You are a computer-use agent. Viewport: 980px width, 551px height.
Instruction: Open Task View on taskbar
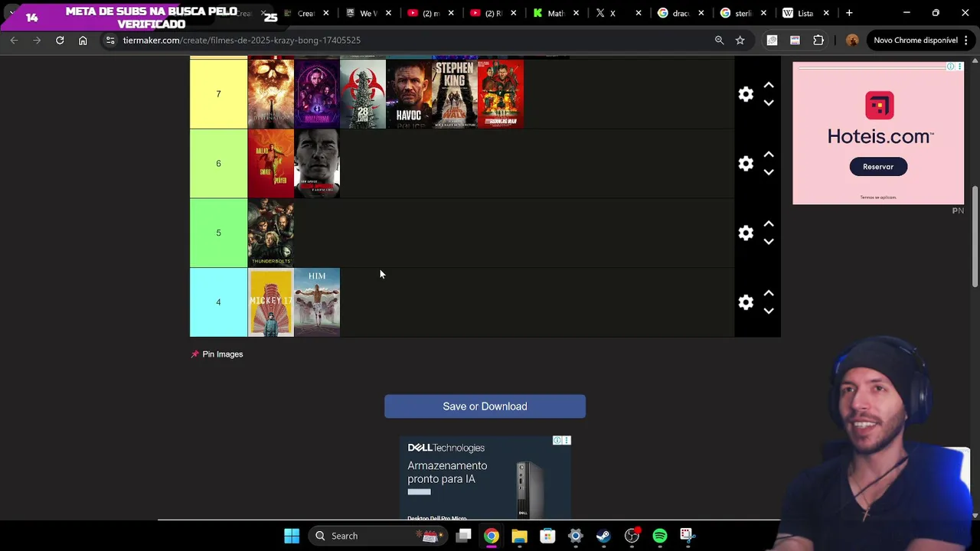[x=463, y=536]
